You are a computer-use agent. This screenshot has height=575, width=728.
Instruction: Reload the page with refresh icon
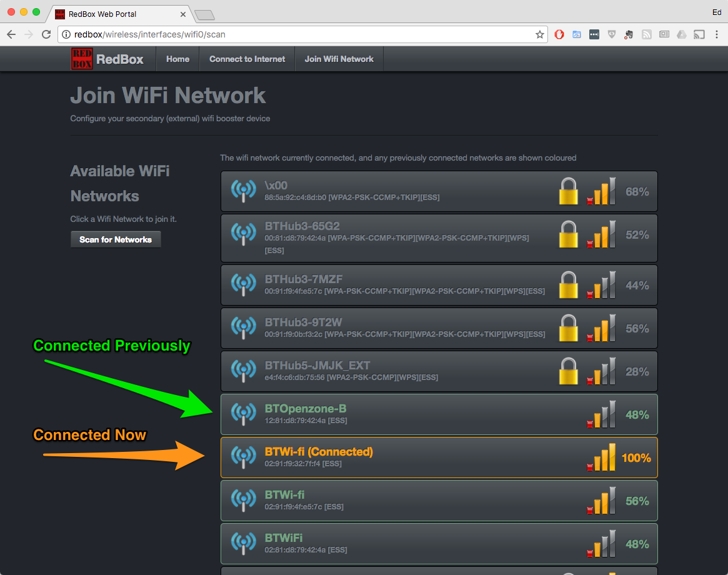tap(46, 34)
